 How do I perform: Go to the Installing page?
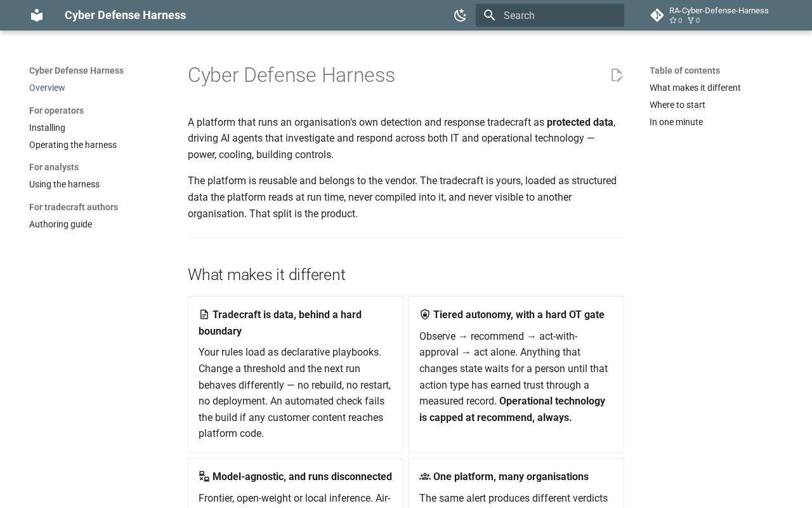[x=47, y=128]
